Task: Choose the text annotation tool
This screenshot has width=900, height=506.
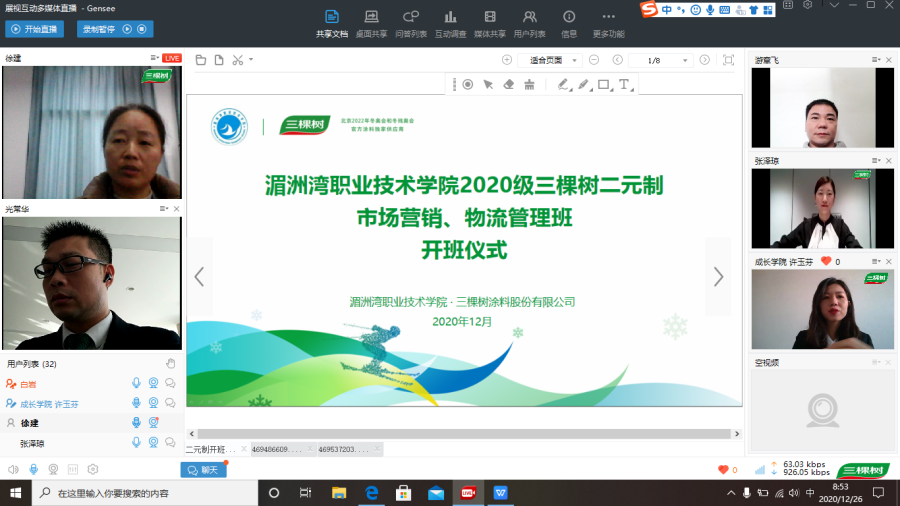Action: (624, 85)
